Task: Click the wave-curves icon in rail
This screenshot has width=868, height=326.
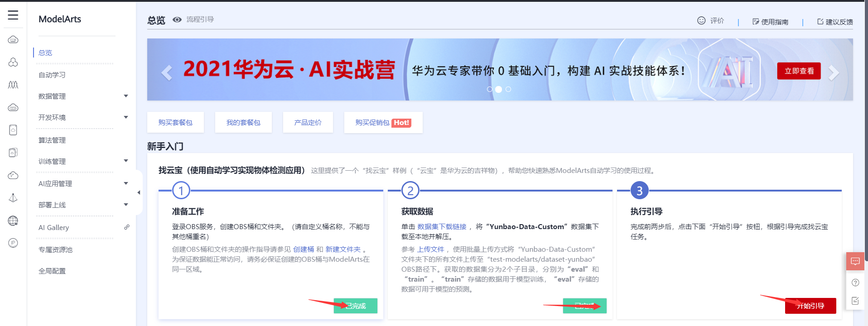Action: pyautogui.click(x=13, y=85)
